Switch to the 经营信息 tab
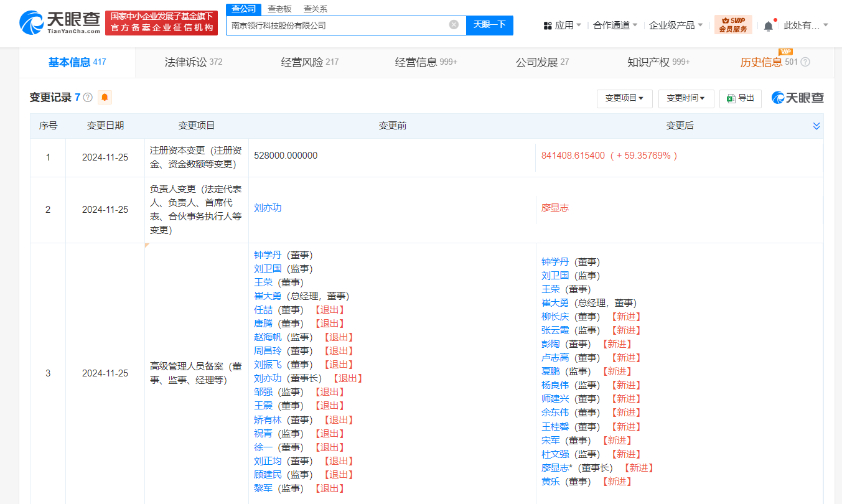 [426, 62]
